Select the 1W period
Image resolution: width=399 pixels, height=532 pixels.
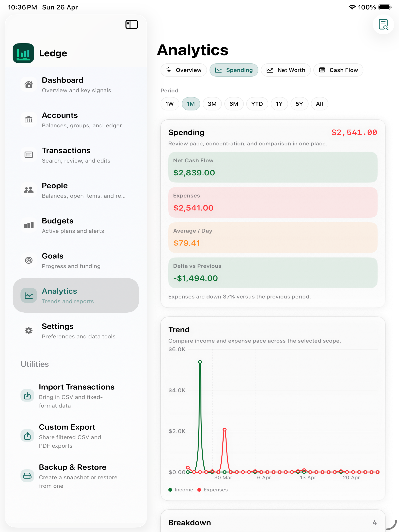tap(170, 104)
